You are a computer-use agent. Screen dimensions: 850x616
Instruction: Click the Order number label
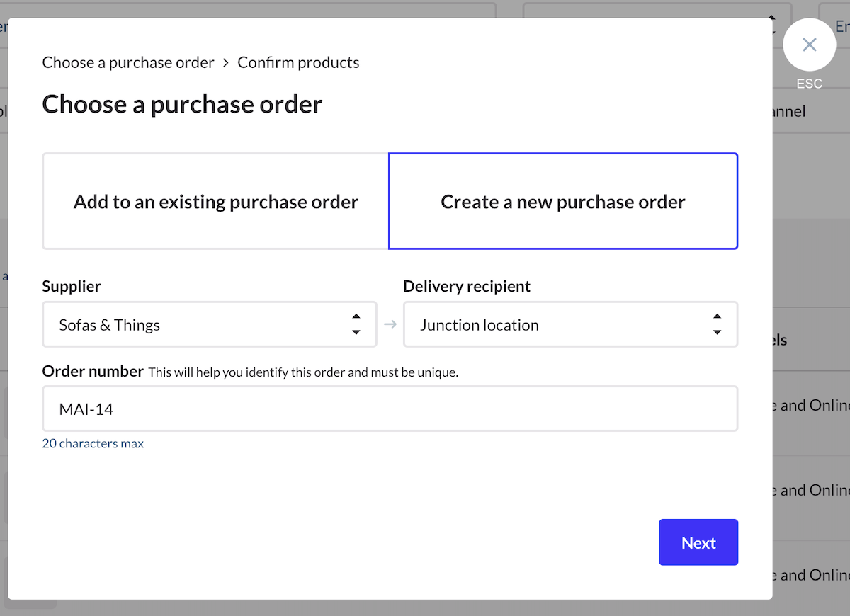pyautogui.click(x=93, y=371)
